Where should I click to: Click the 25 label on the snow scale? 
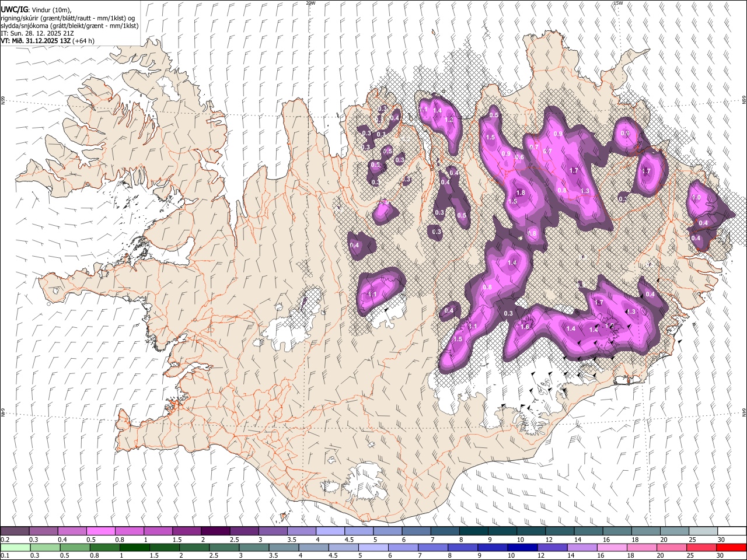692,540
